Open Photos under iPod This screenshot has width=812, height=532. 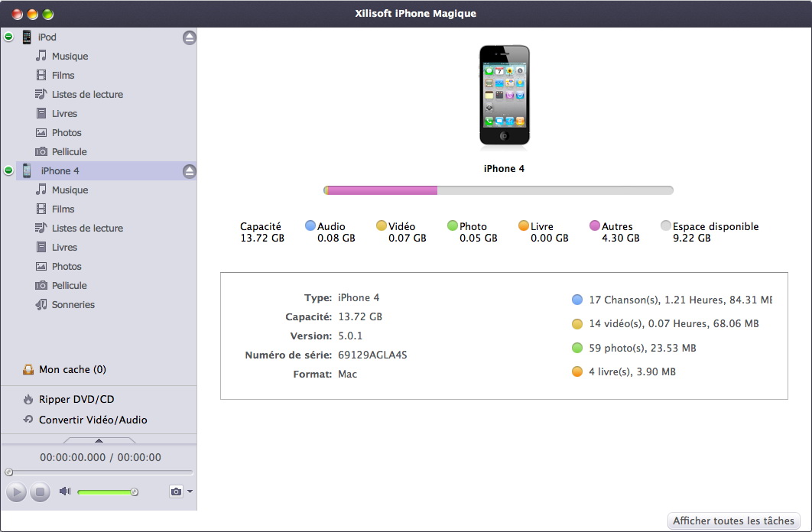point(58,132)
